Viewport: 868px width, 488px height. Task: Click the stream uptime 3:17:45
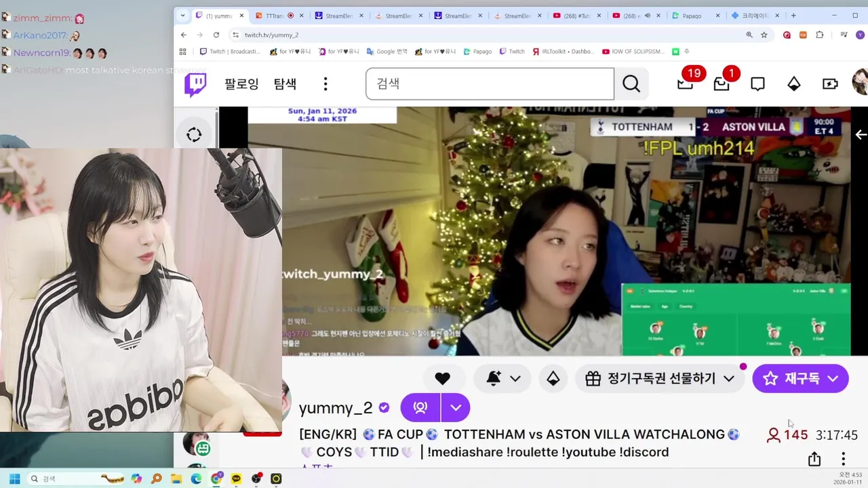pyautogui.click(x=837, y=435)
